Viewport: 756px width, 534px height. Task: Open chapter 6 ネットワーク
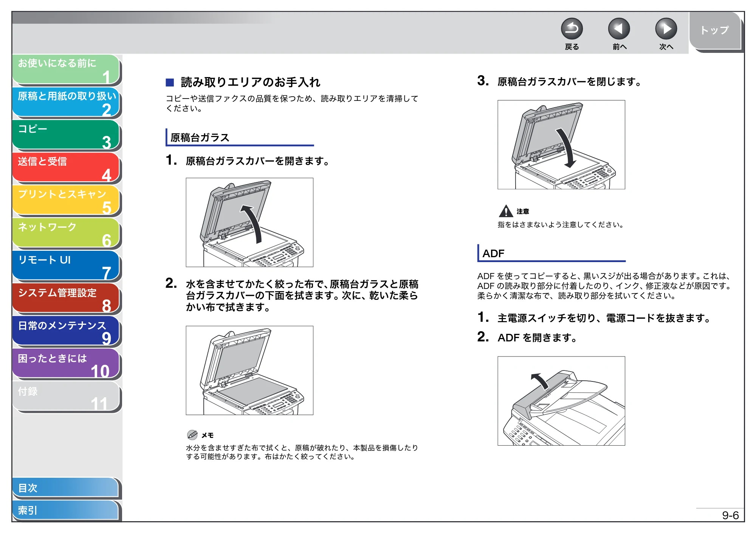point(66,233)
